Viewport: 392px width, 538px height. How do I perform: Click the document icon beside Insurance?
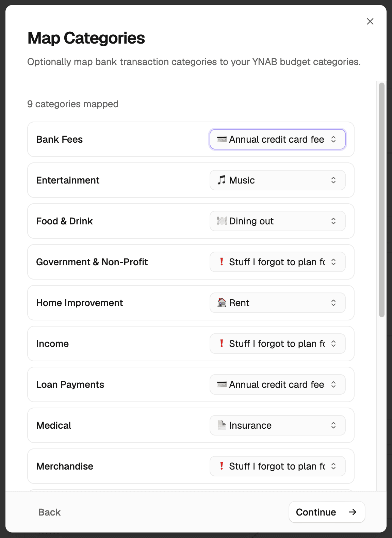coord(222,425)
